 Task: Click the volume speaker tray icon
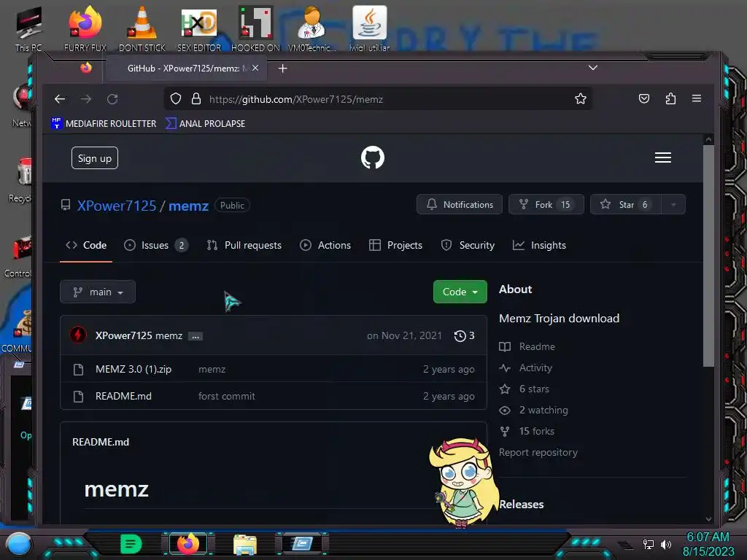(666, 544)
